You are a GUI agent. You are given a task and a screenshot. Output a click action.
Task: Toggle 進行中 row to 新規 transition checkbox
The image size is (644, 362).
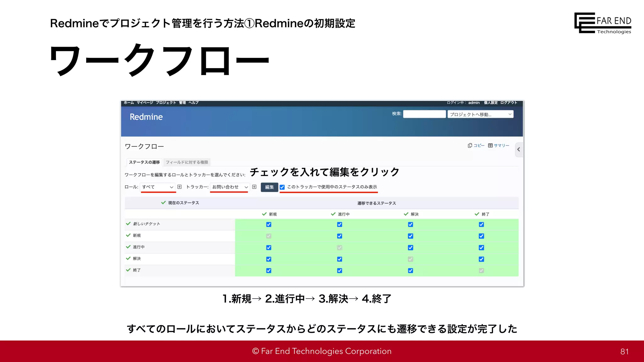click(269, 248)
